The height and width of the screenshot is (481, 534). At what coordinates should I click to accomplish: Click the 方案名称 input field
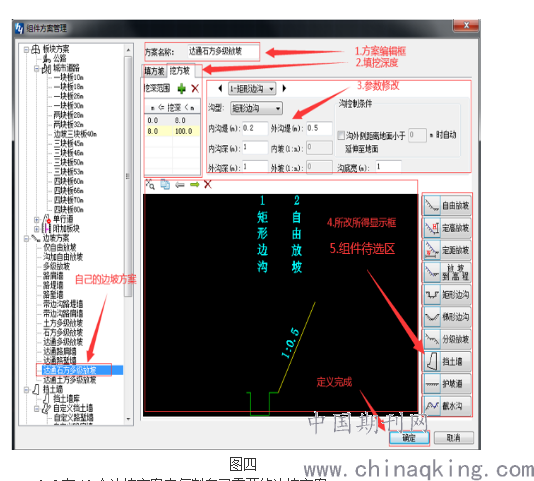tap(223, 51)
